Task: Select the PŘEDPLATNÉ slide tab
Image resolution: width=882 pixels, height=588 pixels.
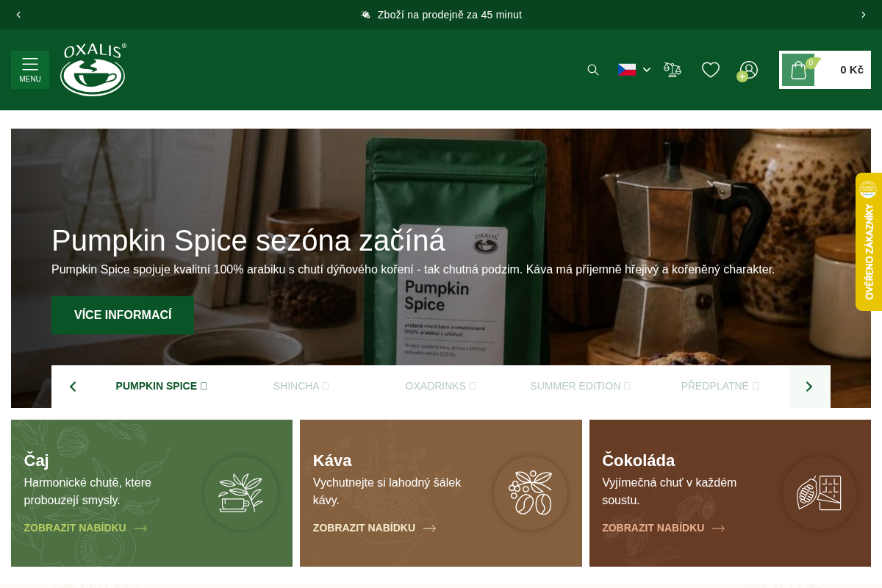Action: 720,386
